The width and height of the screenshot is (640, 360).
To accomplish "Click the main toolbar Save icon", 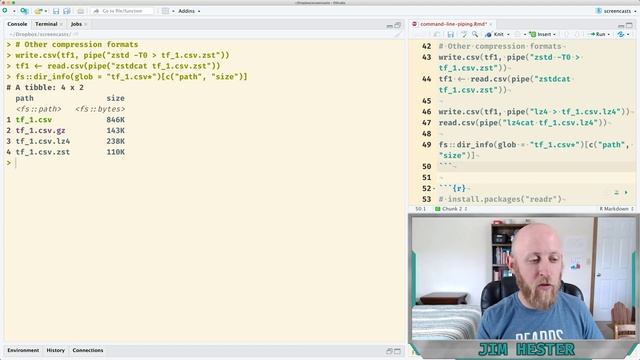I will tap(56, 11).
